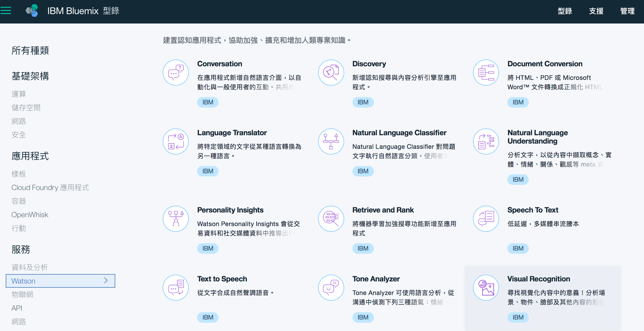Image resolution: width=644 pixels, height=331 pixels.
Task: Click the IBM tag under Personality Insights
Action: pyautogui.click(x=208, y=248)
